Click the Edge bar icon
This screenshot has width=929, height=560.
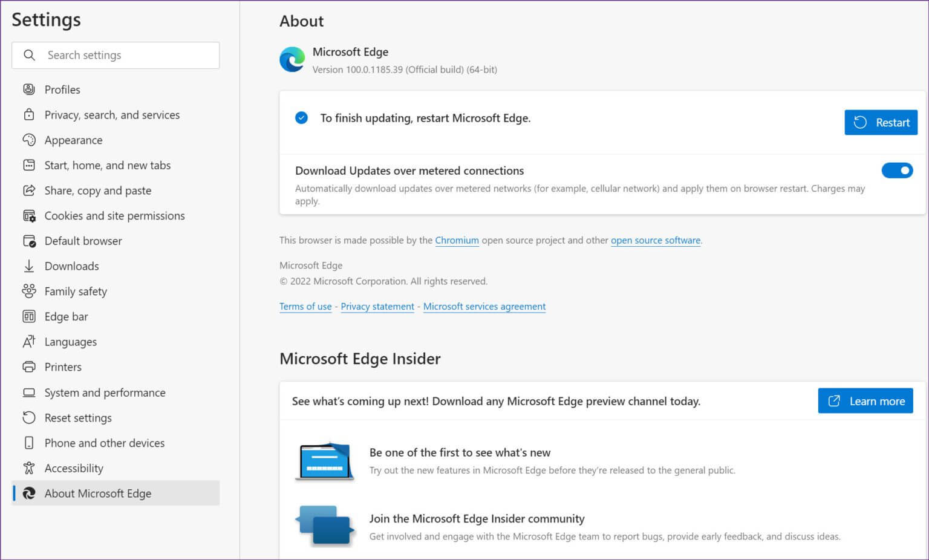click(x=28, y=316)
